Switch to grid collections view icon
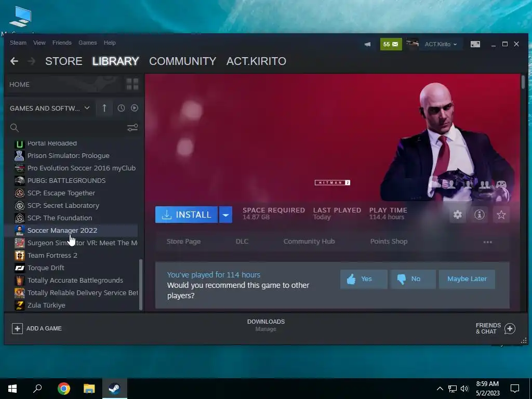The width and height of the screenshot is (532, 399). tap(132, 84)
